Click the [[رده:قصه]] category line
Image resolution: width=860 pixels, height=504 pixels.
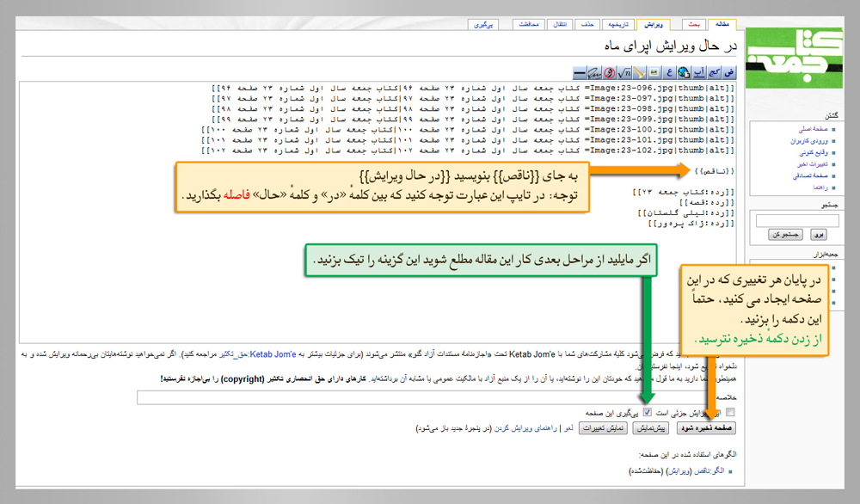(707, 202)
